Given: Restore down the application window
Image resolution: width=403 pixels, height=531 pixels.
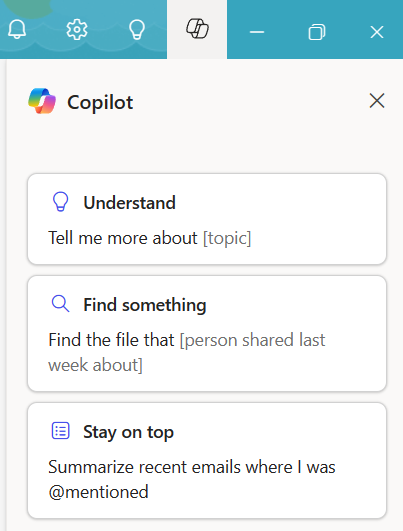Looking at the screenshot, I should point(317,33).
